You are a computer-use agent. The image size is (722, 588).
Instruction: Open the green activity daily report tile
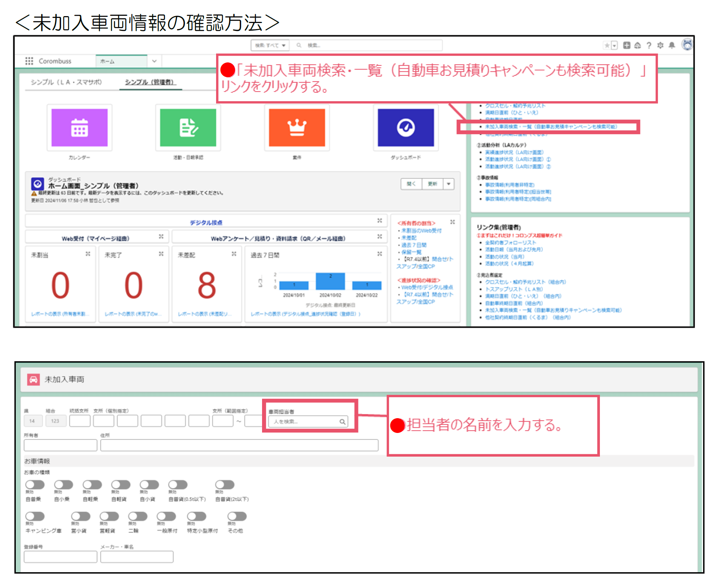(x=188, y=127)
